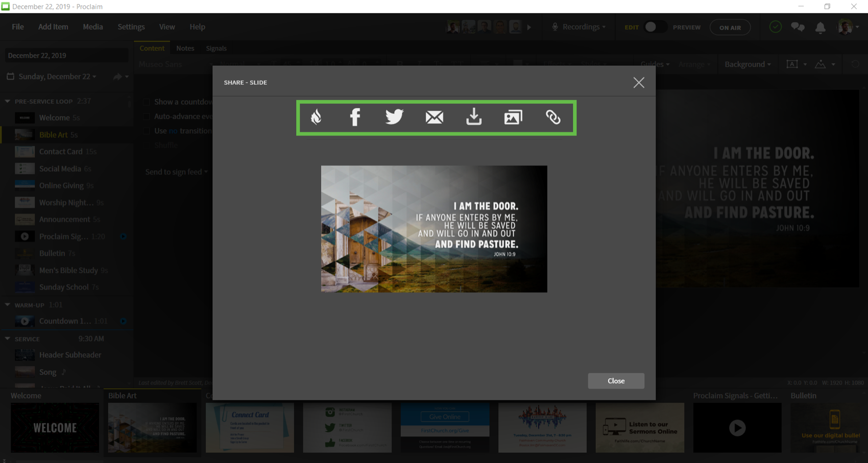
Task: Click the ON AIR button
Action: [730, 28]
